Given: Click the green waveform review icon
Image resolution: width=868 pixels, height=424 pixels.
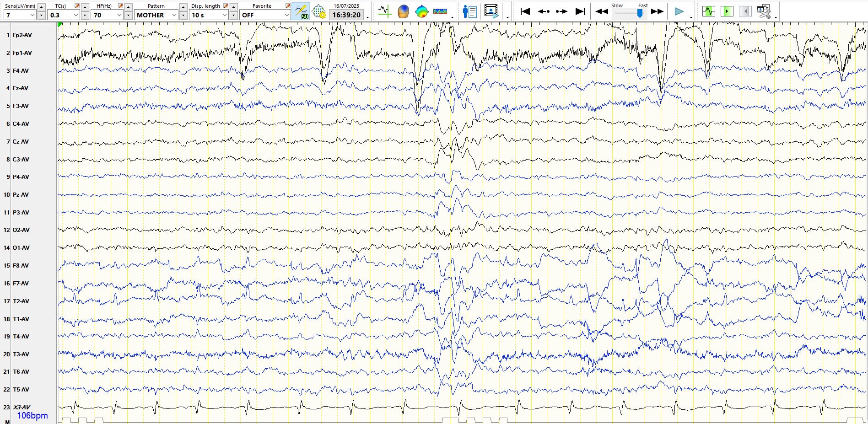Looking at the screenshot, I should click(x=708, y=11).
